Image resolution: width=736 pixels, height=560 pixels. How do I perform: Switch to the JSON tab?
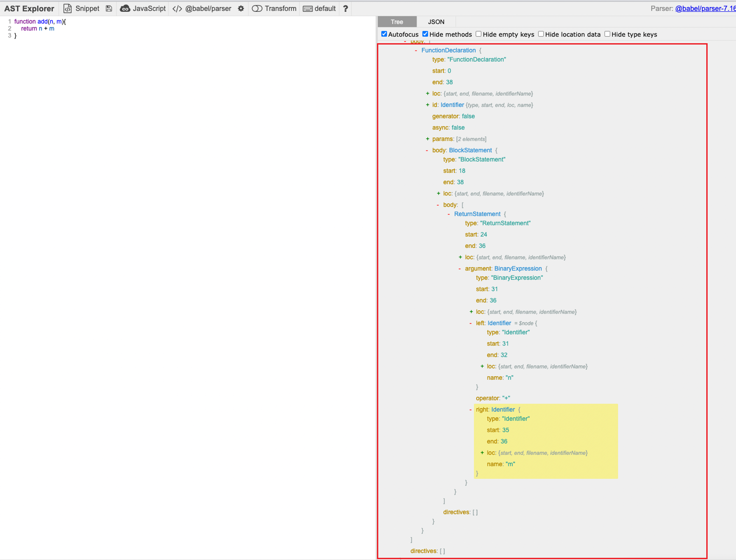coord(436,22)
